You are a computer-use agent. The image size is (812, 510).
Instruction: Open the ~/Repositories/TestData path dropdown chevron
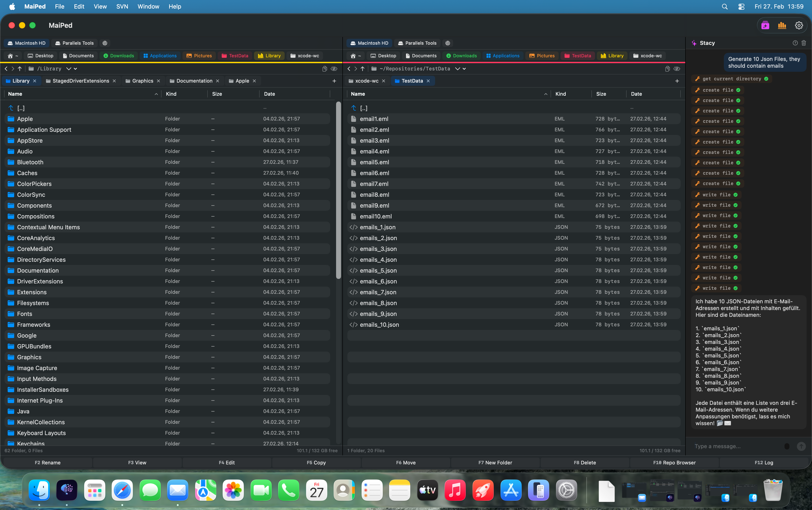457,68
